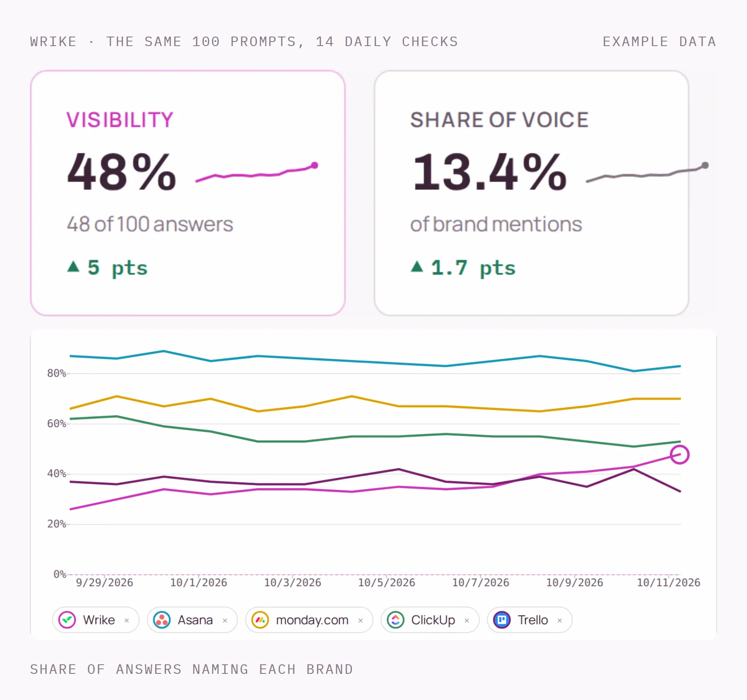Screen dimensions: 747x700
Task: Click the '5 pts' change value
Action: tap(117, 268)
